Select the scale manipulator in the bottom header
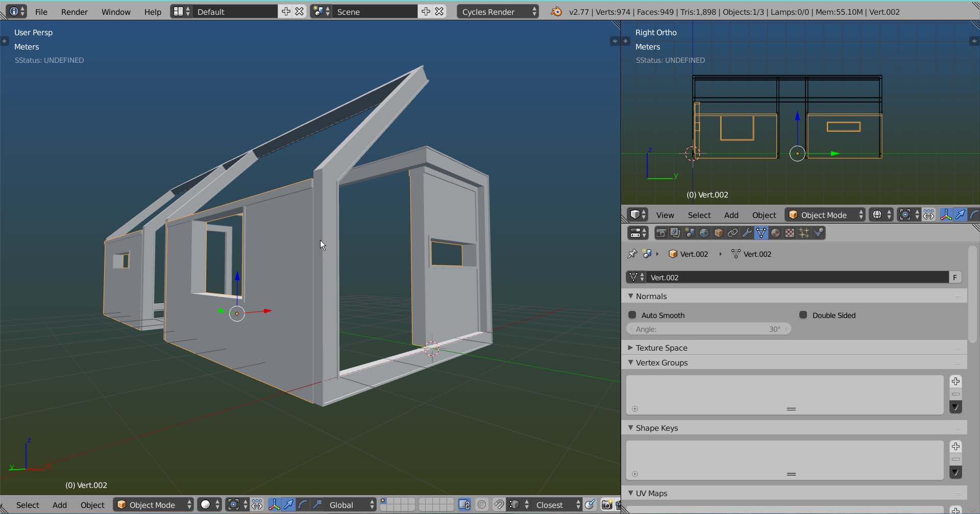The height and width of the screenshot is (514, 980). tap(317, 505)
